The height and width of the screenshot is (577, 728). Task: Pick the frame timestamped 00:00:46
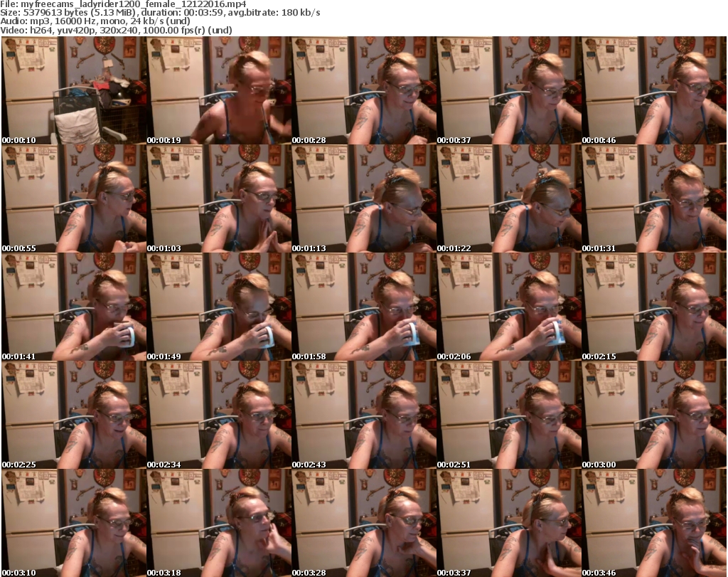coord(654,90)
